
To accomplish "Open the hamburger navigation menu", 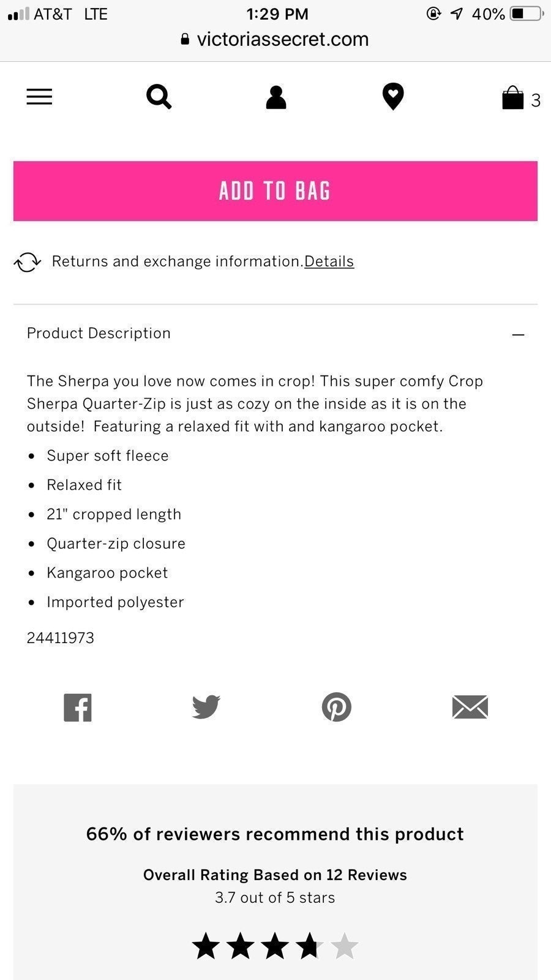I will pyautogui.click(x=39, y=97).
